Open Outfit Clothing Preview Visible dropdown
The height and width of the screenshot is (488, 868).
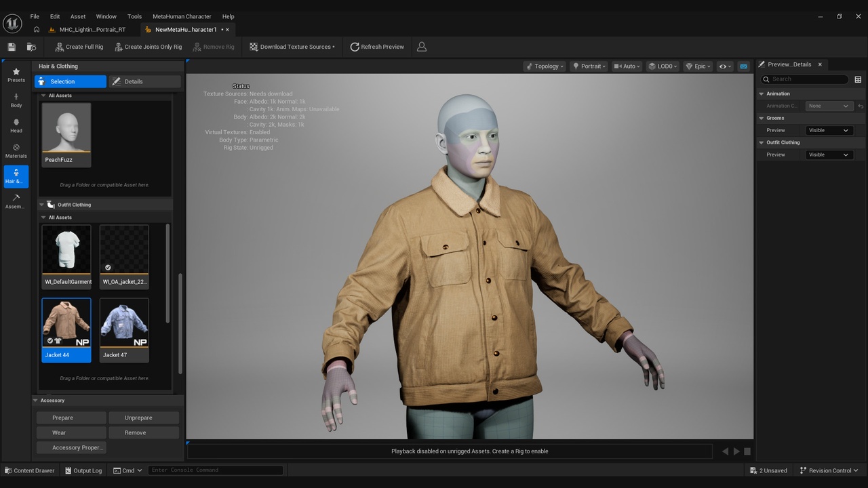coord(829,155)
